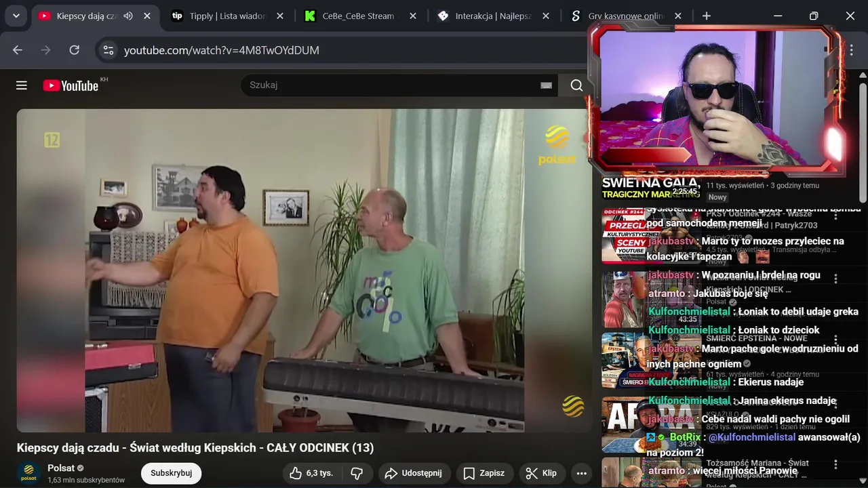The width and height of the screenshot is (868, 488).
Task: Close the CeBe_CeBe Stream tab
Action: coord(412,16)
